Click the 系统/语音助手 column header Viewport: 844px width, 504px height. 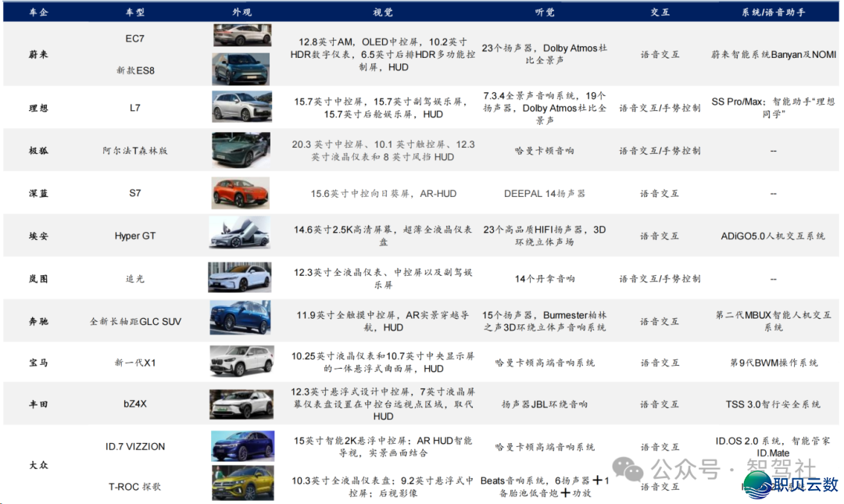(773, 12)
